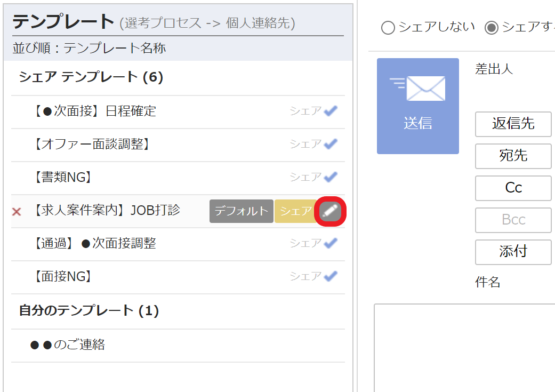Image resolution: width=555 pixels, height=392 pixels.
Task: Toggle the デフォルト setting on JOB打診 template
Action: point(241,211)
